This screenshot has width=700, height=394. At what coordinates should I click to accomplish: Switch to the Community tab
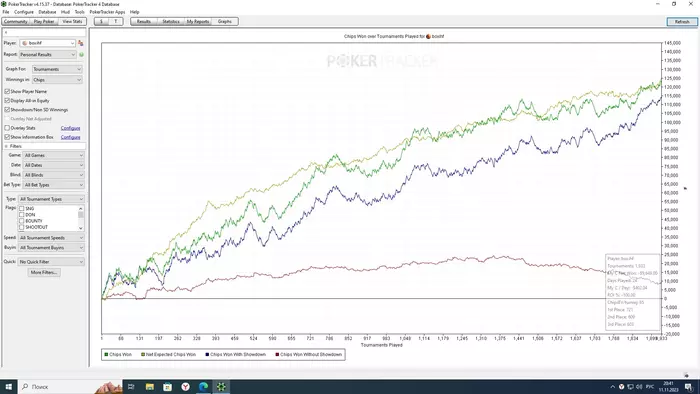point(16,21)
